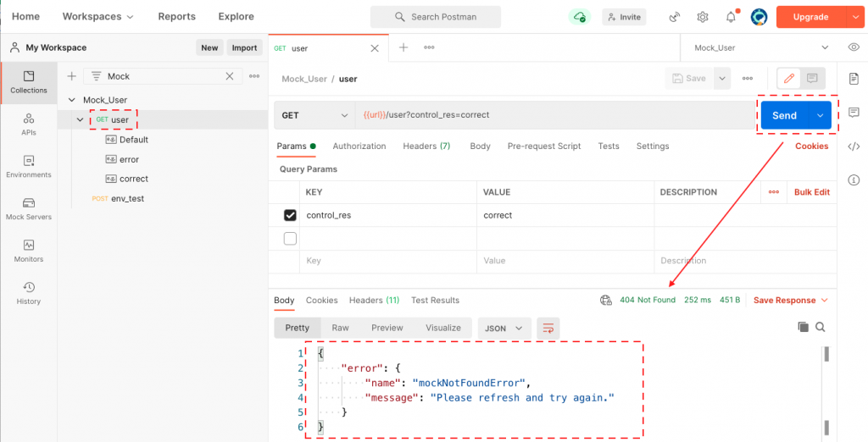Click the New button in workspace
The width and height of the screenshot is (868, 442).
point(210,47)
